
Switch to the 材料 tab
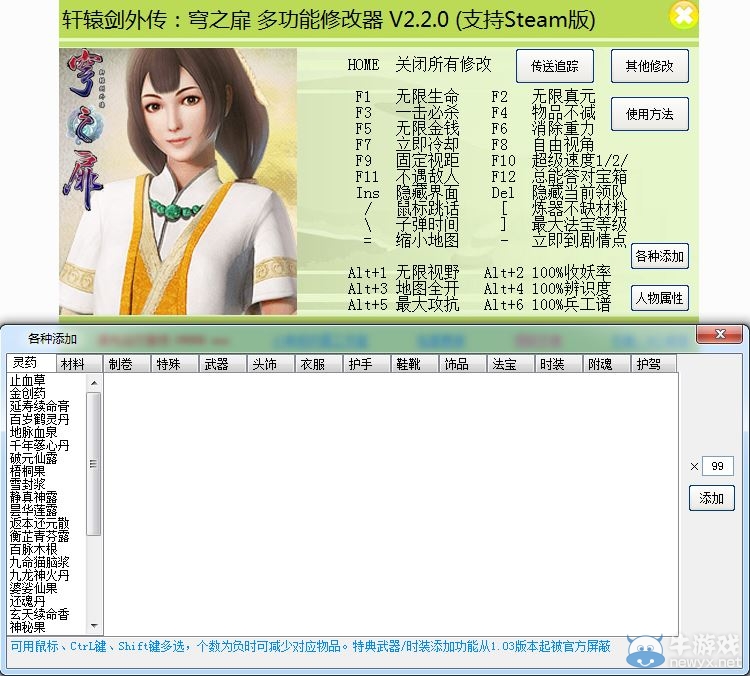79,364
